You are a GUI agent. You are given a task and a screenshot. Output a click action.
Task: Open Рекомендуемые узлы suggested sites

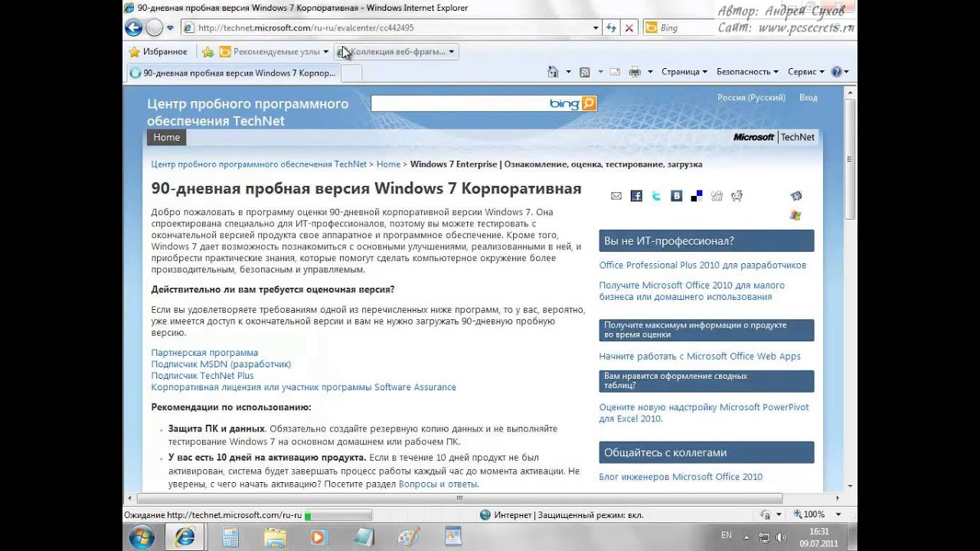click(273, 51)
